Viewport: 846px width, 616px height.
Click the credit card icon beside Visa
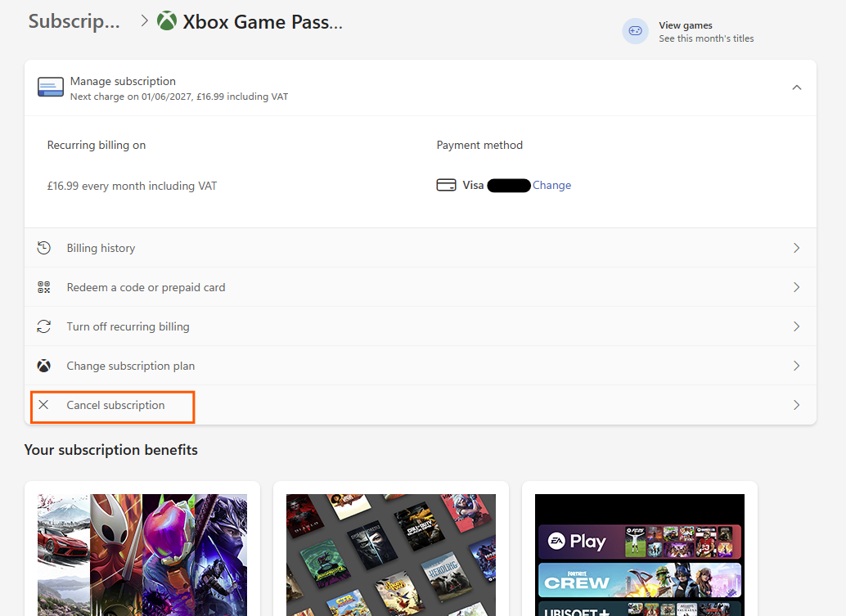pos(446,185)
